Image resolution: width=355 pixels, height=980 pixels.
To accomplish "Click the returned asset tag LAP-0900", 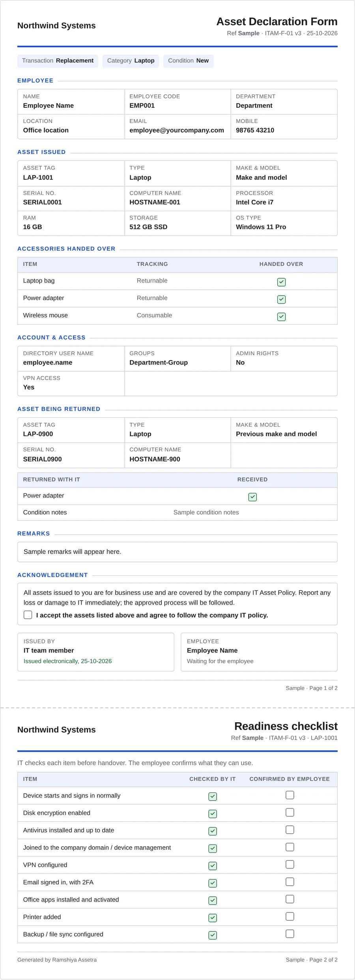I will [38, 434].
